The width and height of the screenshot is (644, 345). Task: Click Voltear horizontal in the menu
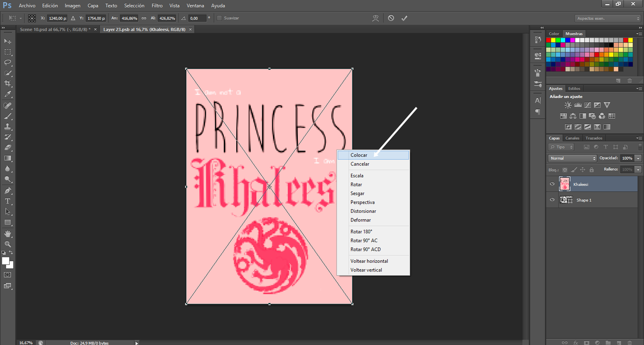[x=369, y=261]
